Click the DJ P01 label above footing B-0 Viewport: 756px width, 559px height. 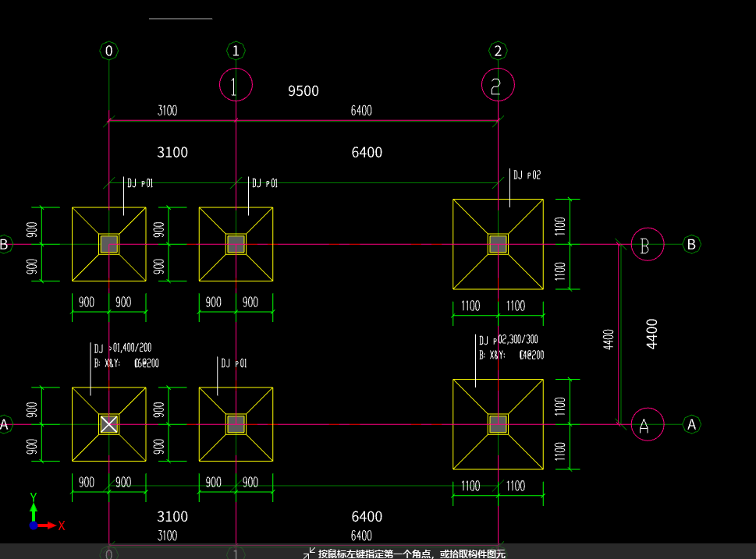[140, 183]
